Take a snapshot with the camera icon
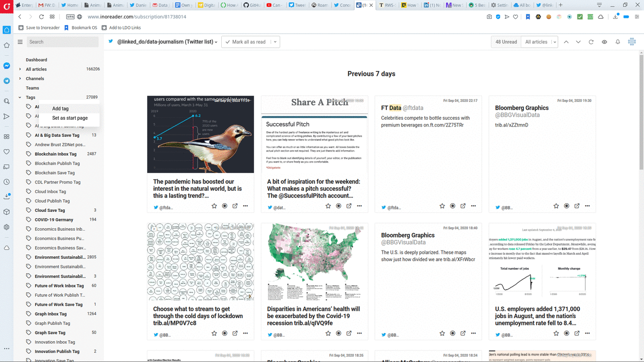This screenshot has width=644, height=362. [489, 17]
